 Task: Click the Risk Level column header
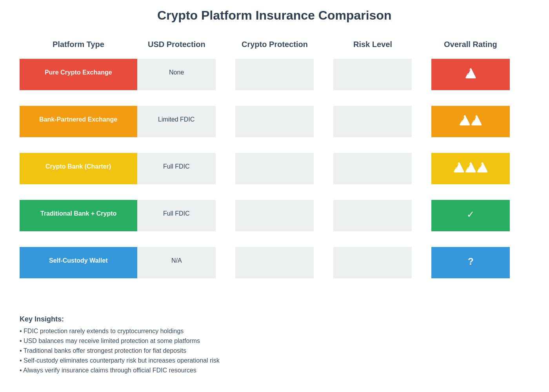(373, 44)
